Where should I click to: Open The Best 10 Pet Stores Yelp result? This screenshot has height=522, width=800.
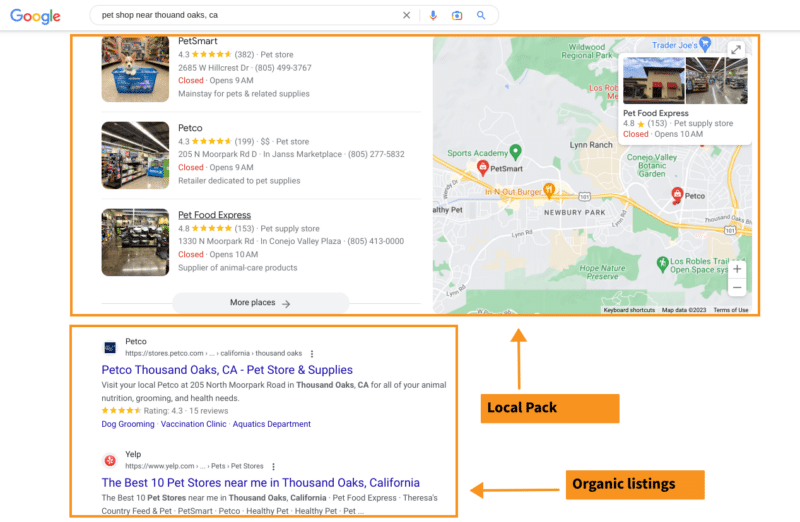point(261,482)
